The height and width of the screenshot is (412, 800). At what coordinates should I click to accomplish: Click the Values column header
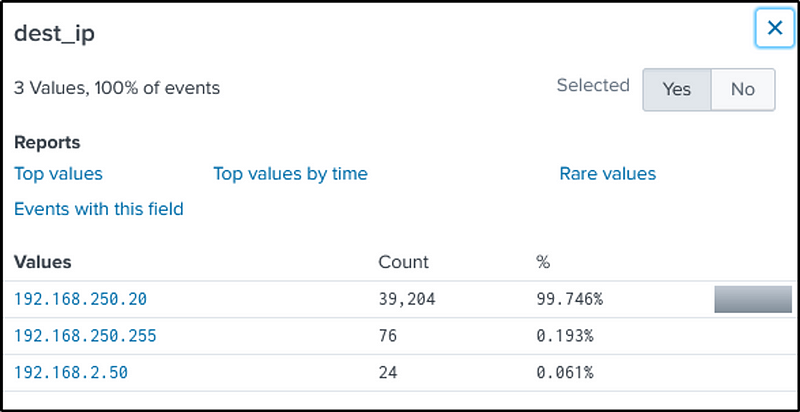42,262
